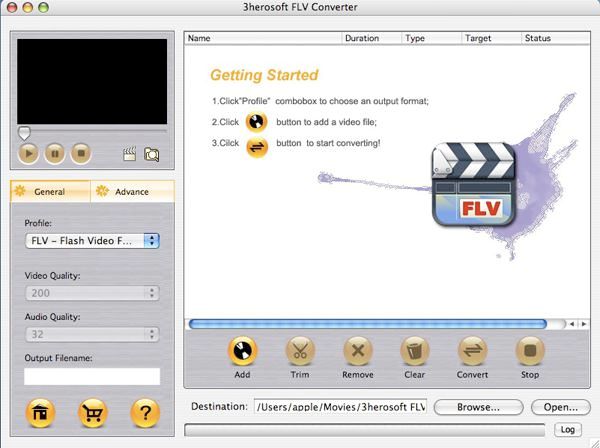Click the scrollbar right arrow
Screen dimensions: 600x448
click(x=584, y=324)
